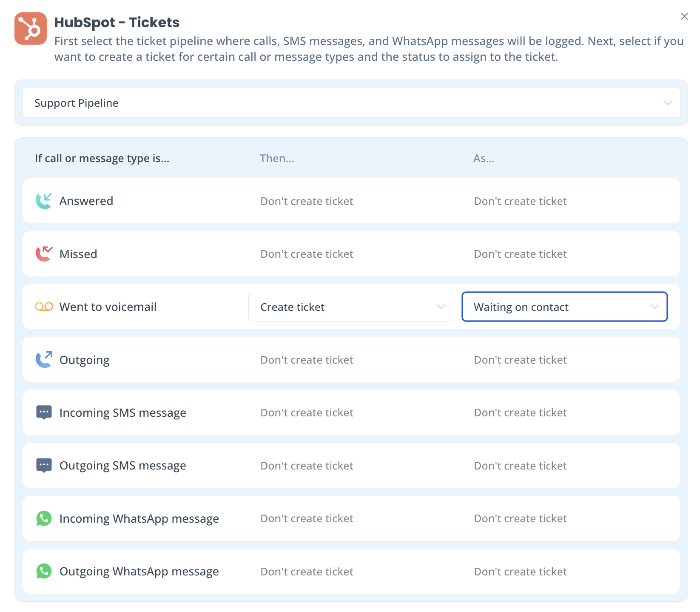
Task: Select Incoming WhatsApp message As option
Action: (520, 518)
